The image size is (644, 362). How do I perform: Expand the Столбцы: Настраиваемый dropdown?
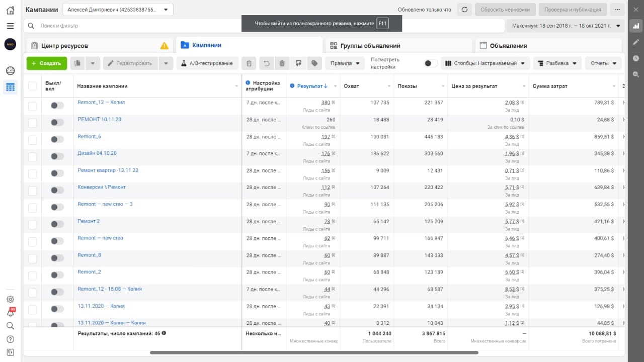point(486,63)
